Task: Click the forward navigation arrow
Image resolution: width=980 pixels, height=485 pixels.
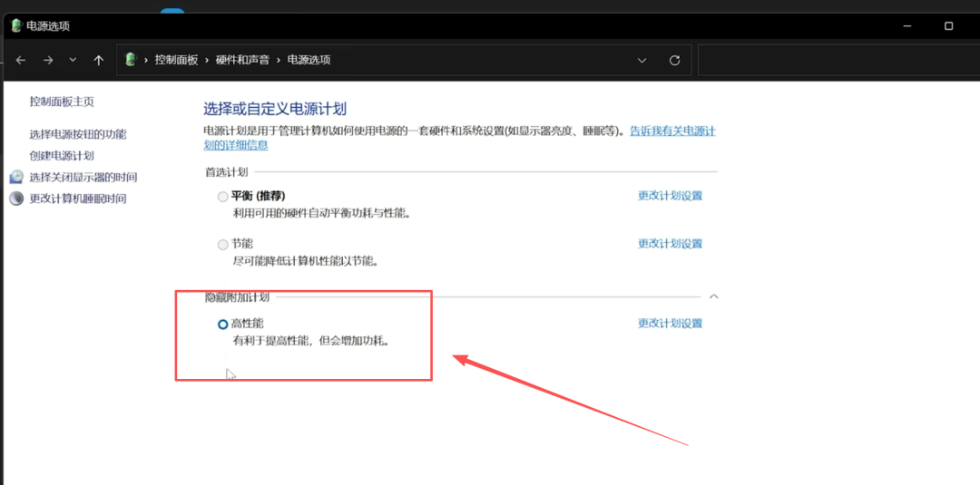Action: [47, 60]
